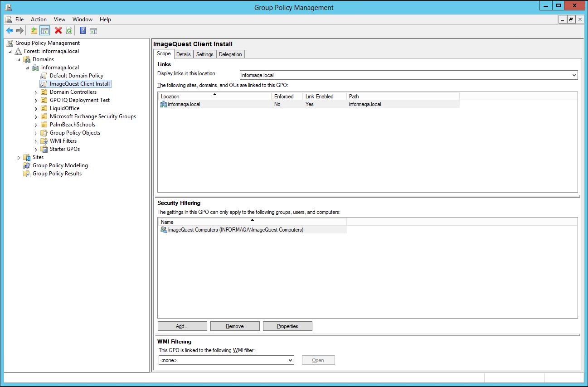Select the ImageQuest Computers security entry
The image size is (588, 387).
tap(252, 230)
